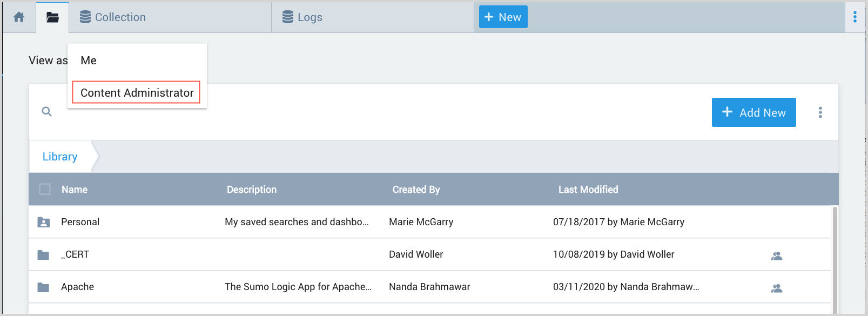Click the shared users icon for Apache
Screen dimensions: 868x316
776,288
